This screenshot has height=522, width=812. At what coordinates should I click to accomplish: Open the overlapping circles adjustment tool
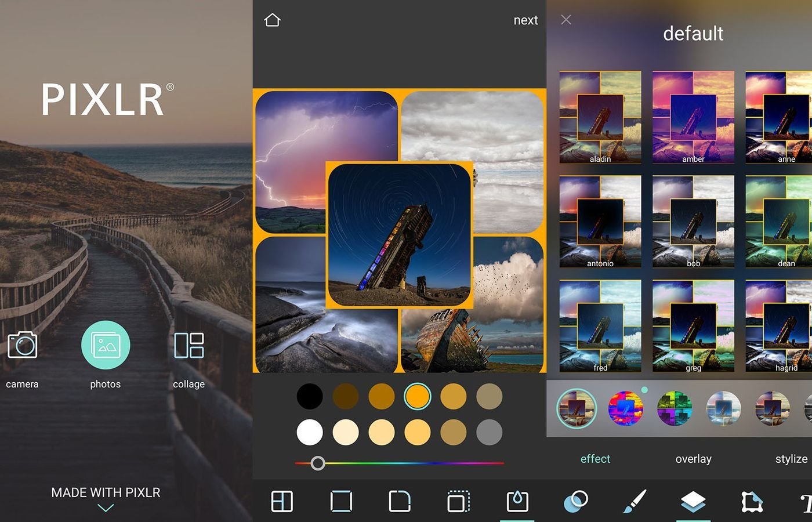coord(576,501)
